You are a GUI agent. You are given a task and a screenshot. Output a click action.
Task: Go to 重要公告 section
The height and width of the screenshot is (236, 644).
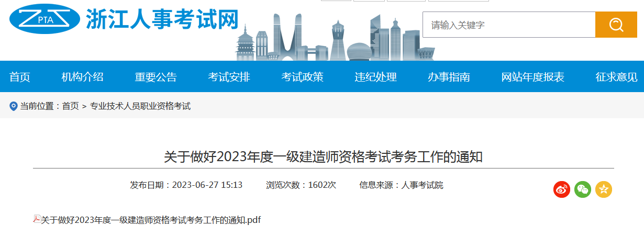[x=156, y=77]
